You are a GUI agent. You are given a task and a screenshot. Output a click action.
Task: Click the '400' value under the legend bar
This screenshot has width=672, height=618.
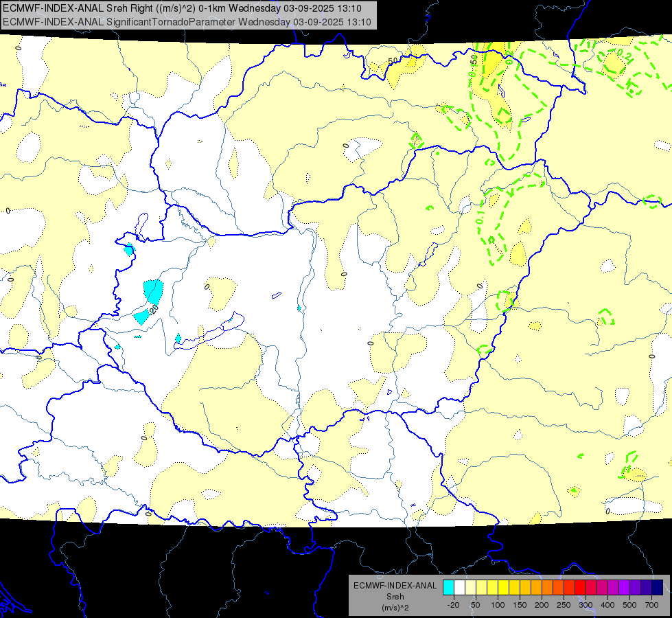point(607,605)
